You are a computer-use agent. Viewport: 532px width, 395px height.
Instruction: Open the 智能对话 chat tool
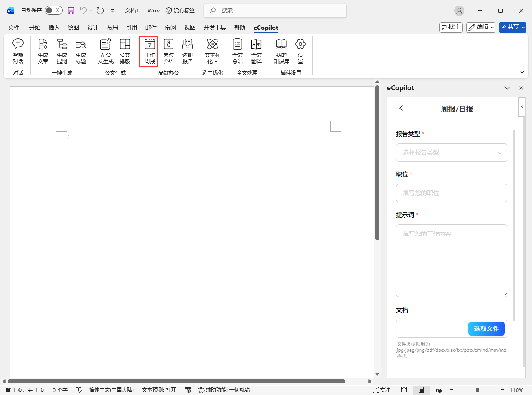tap(18, 51)
